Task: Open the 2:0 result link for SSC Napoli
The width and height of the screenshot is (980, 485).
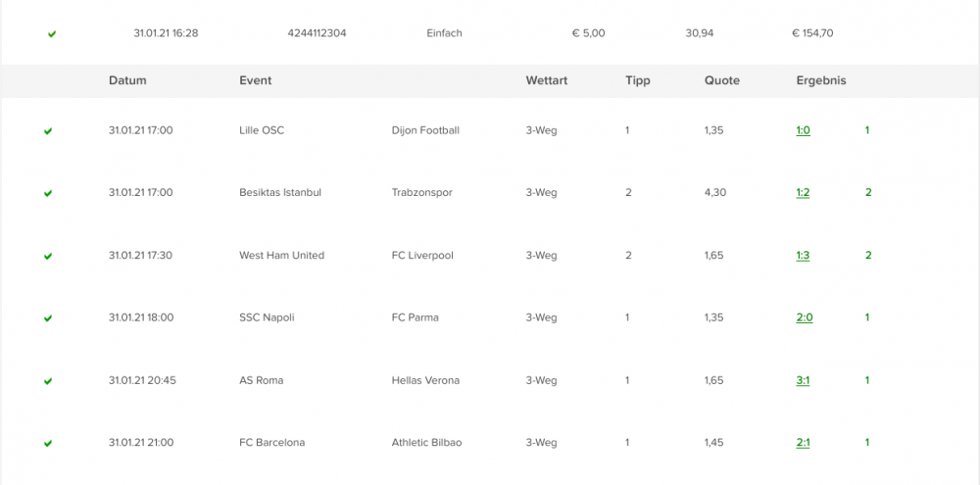Action: point(805,317)
